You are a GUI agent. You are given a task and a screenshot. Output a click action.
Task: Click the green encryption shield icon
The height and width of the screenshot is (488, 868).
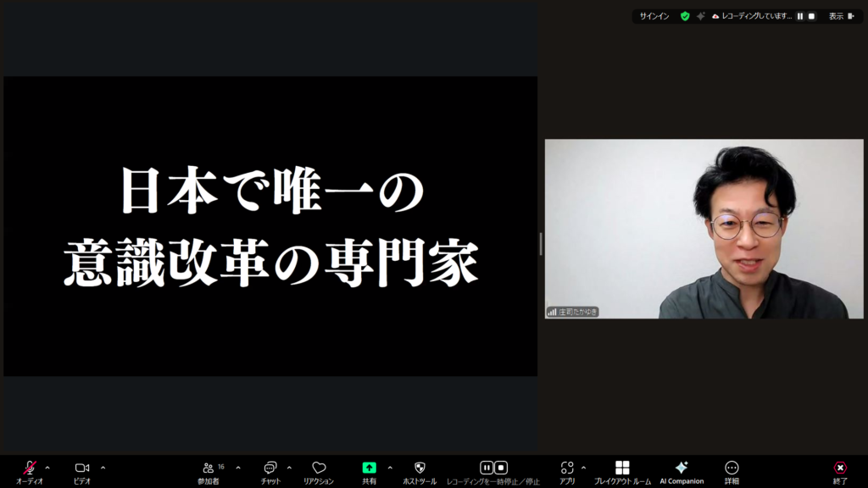685,16
